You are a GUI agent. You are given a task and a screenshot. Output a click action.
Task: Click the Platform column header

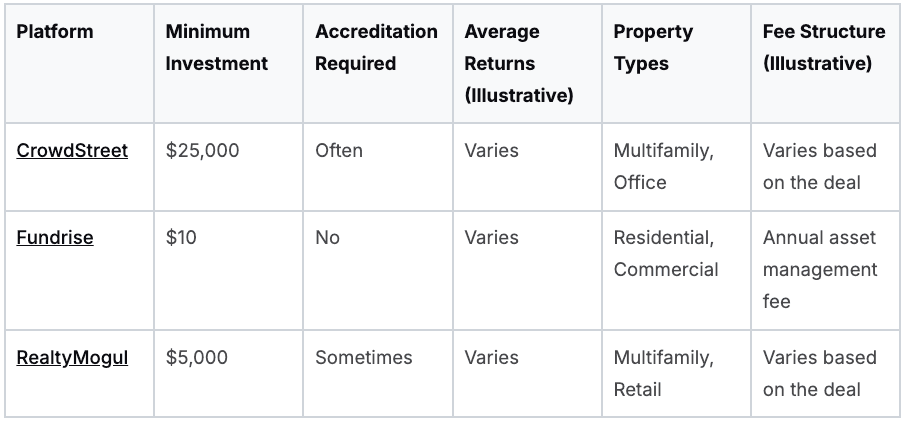click(55, 32)
